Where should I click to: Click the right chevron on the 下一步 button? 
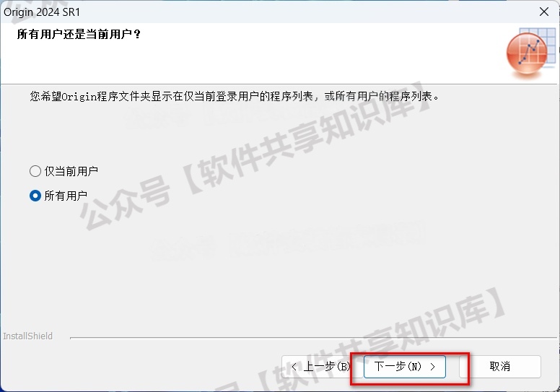tap(432, 367)
